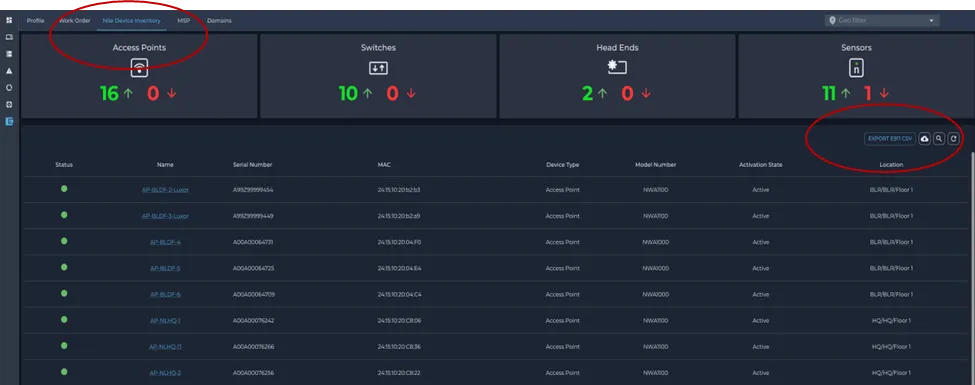Click the MAC column header

tap(384, 165)
